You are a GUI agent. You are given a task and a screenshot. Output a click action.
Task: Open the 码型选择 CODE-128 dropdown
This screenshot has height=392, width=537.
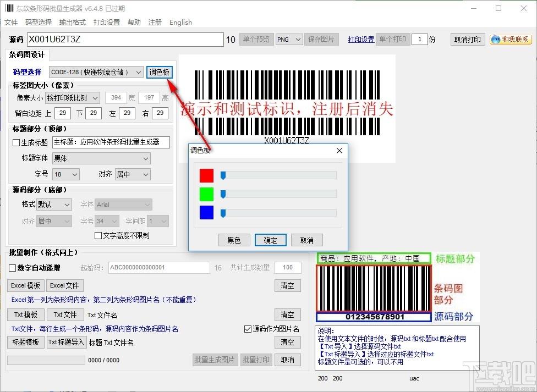pyautogui.click(x=96, y=72)
